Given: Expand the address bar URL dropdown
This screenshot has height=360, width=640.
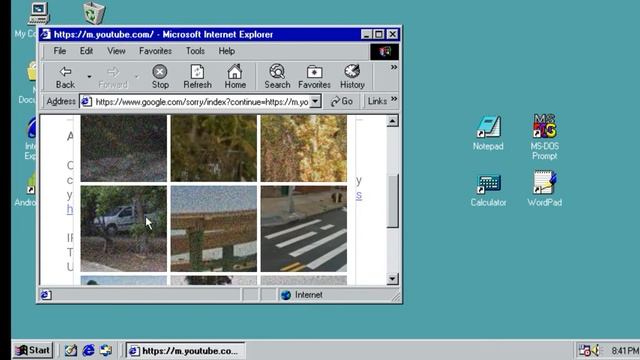Looking at the screenshot, I should click(315, 101).
